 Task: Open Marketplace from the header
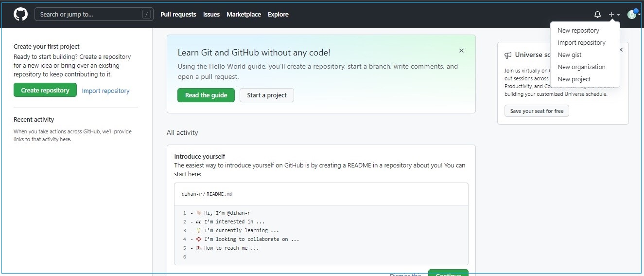244,15
